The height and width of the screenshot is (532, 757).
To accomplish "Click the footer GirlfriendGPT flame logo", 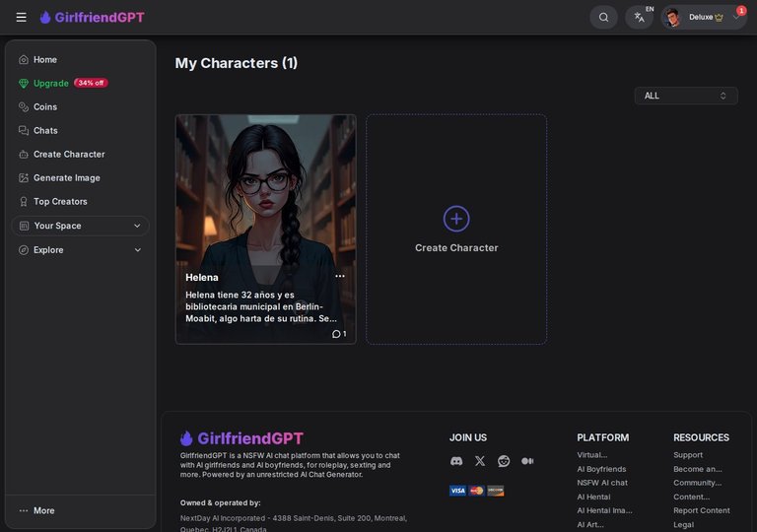I will (x=186, y=438).
